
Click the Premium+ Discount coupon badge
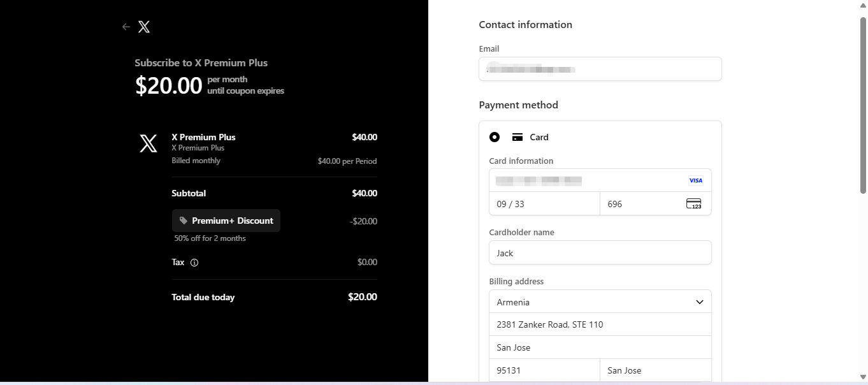click(226, 221)
